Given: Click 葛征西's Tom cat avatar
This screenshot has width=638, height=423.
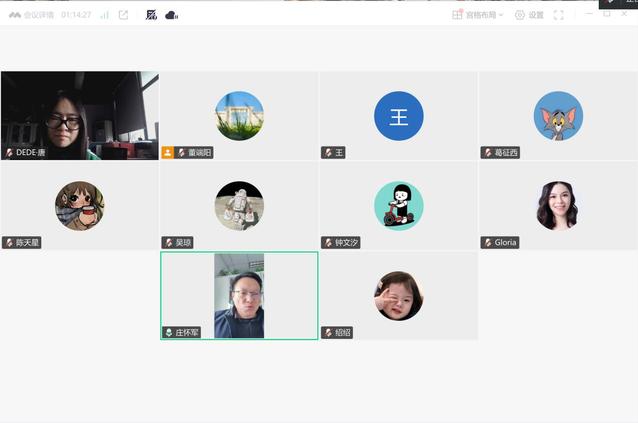Looking at the screenshot, I should [558, 116].
